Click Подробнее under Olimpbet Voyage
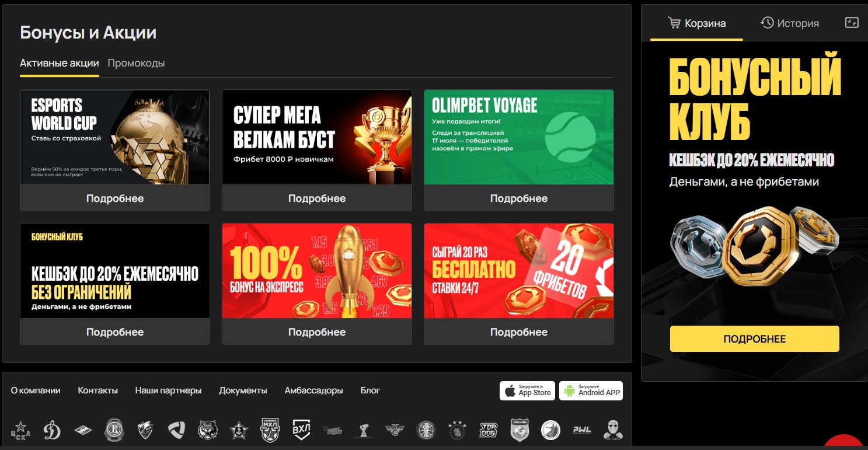Screen dimensions: 868x450 click(519, 198)
